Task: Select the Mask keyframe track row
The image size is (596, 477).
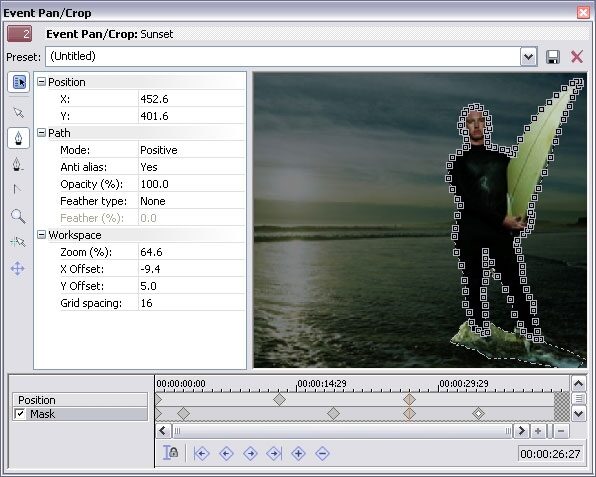Action: pyautogui.click(x=80, y=414)
